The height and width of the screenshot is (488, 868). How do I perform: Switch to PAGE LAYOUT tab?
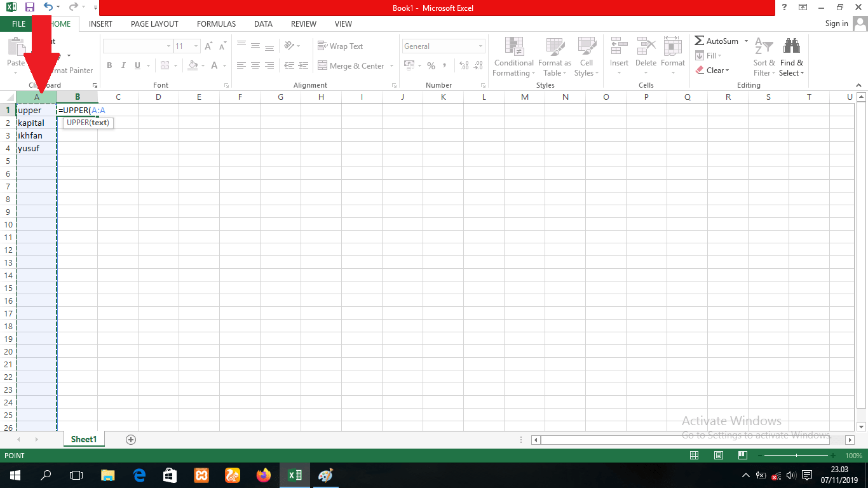coord(154,24)
